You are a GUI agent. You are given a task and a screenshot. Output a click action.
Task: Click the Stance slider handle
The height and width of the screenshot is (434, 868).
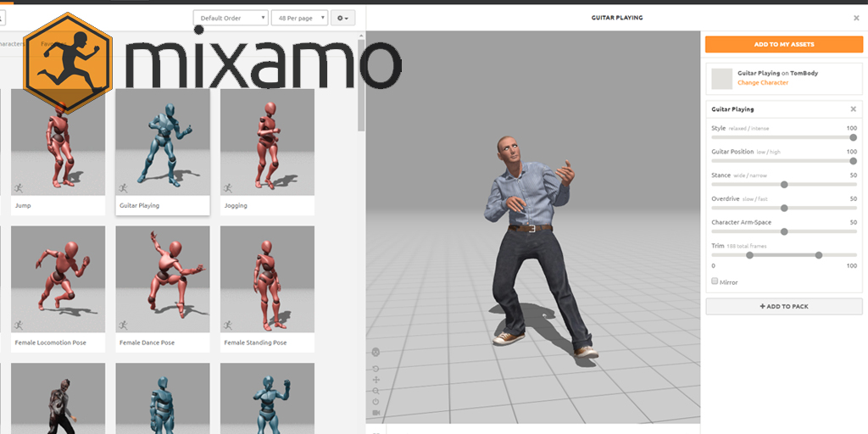click(x=784, y=184)
